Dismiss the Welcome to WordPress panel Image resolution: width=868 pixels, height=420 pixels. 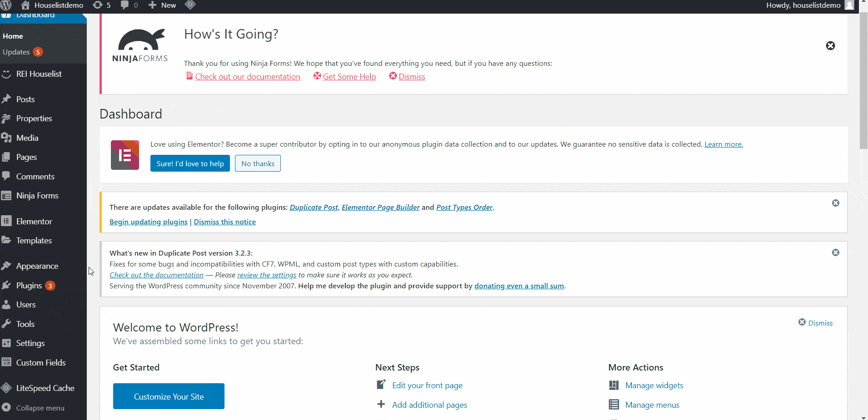click(816, 323)
